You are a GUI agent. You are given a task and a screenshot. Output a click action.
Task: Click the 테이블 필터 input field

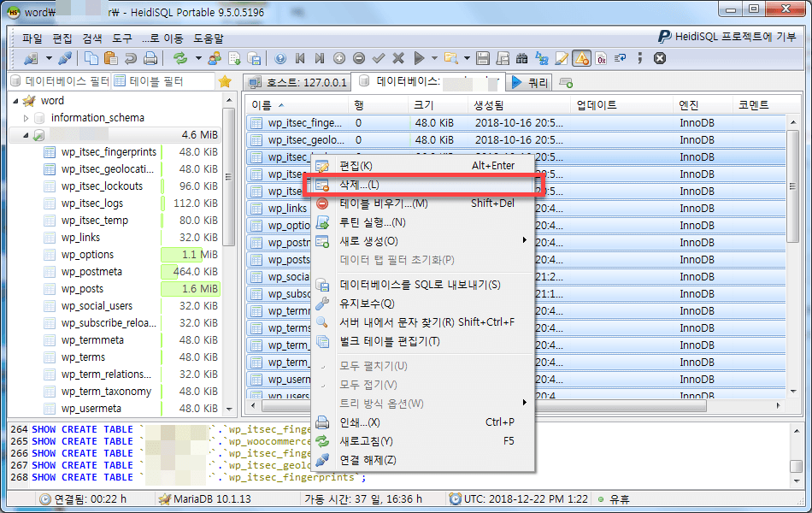click(x=163, y=81)
